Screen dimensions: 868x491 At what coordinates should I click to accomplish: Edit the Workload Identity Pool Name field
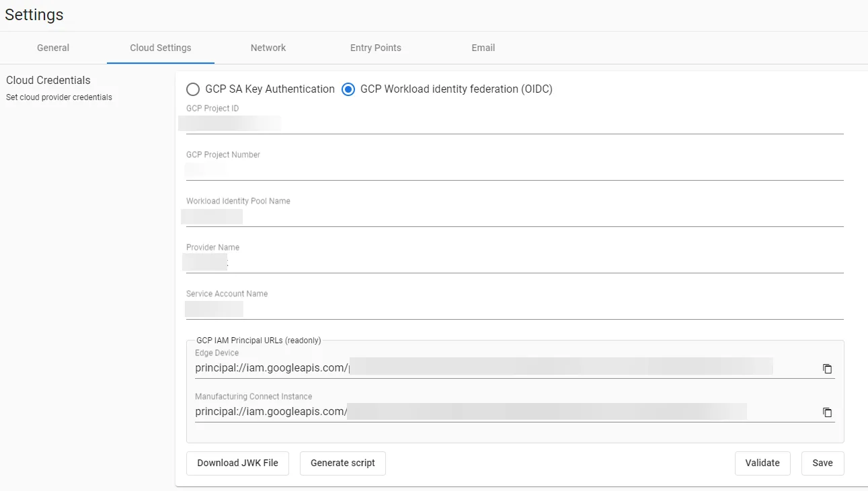click(514, 216)
